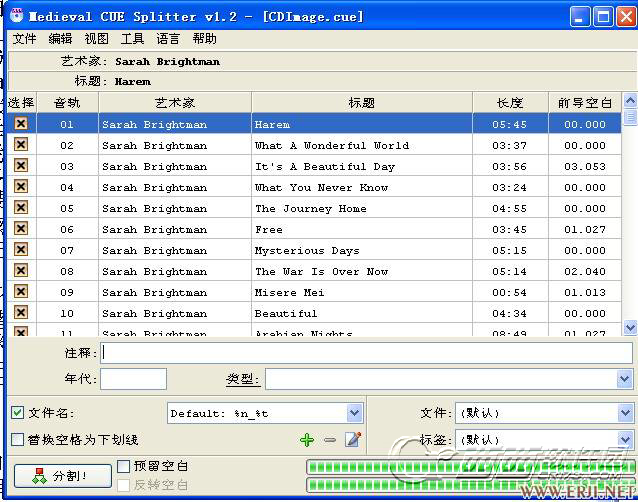Image resolution: width=638 pixels, height=502 pixels.
Task: Select track title The Journey Home
Action: [x=310, y=209]
